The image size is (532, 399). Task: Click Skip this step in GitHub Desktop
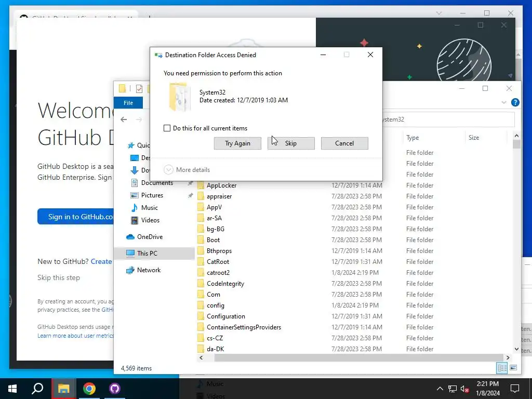[x=59, y=277]
